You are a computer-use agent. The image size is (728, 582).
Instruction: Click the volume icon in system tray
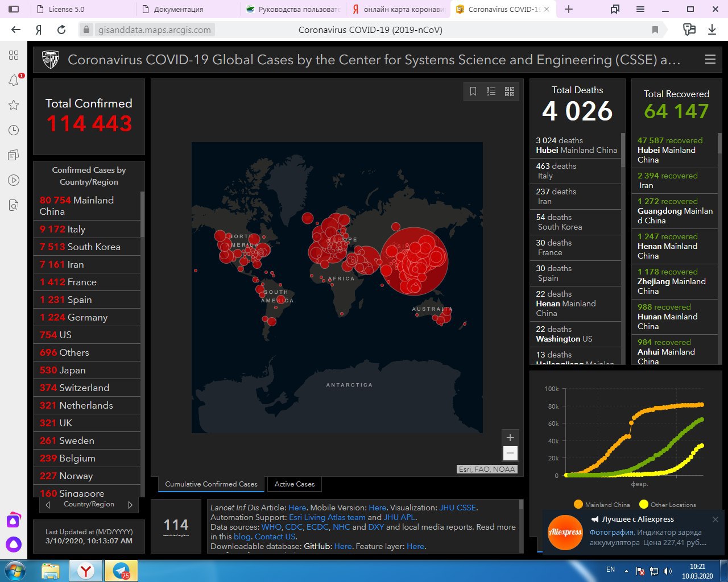coord(668,571)
